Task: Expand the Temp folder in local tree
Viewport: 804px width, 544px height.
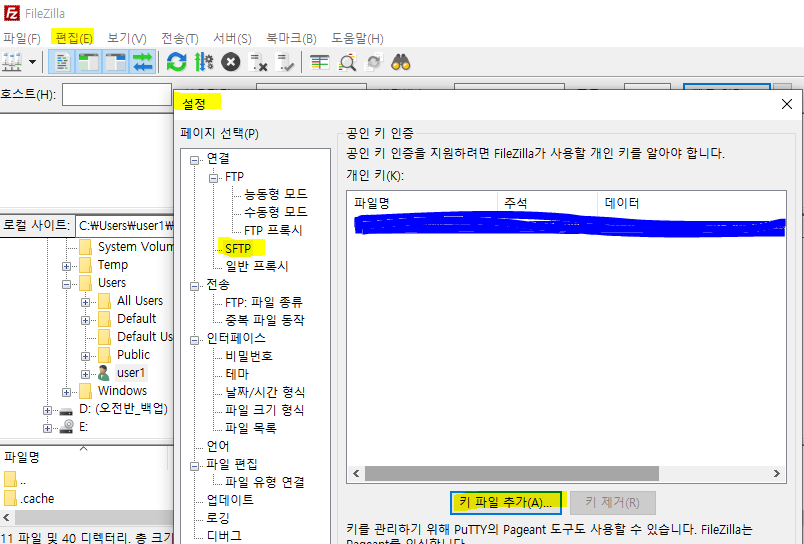Action: (x=66, y=267)
